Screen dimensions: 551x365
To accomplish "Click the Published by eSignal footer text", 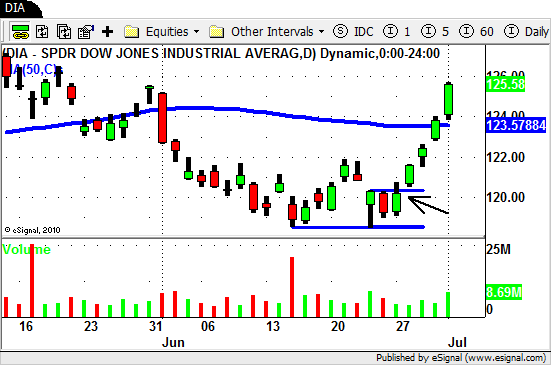I will pos(461,358).
